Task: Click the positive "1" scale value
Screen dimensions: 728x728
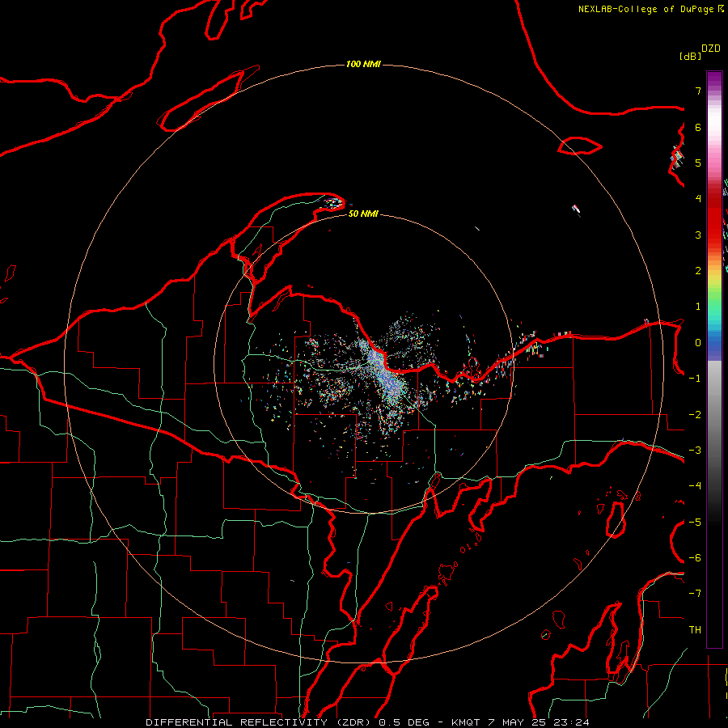Action: point(698,307)
